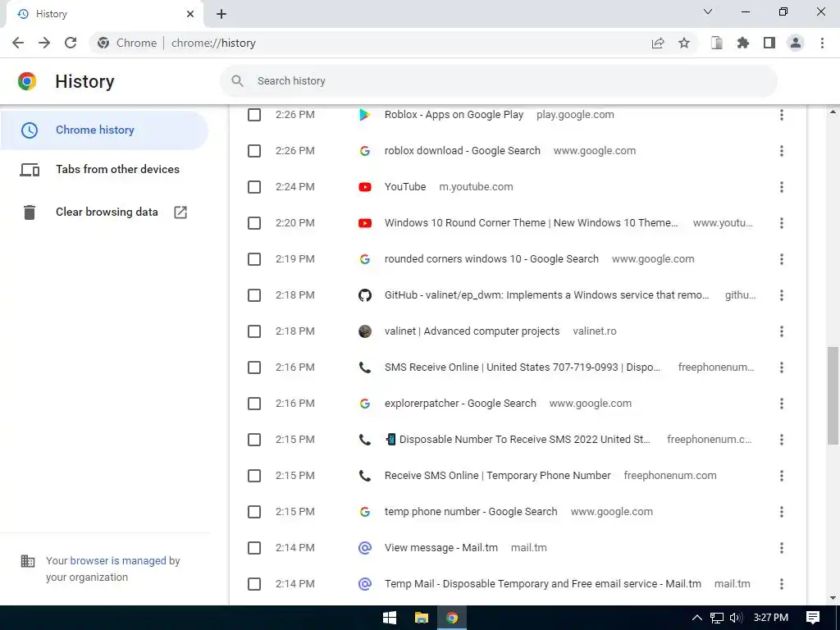Follow the 'browser is managed' link

(x=118, y=560)
